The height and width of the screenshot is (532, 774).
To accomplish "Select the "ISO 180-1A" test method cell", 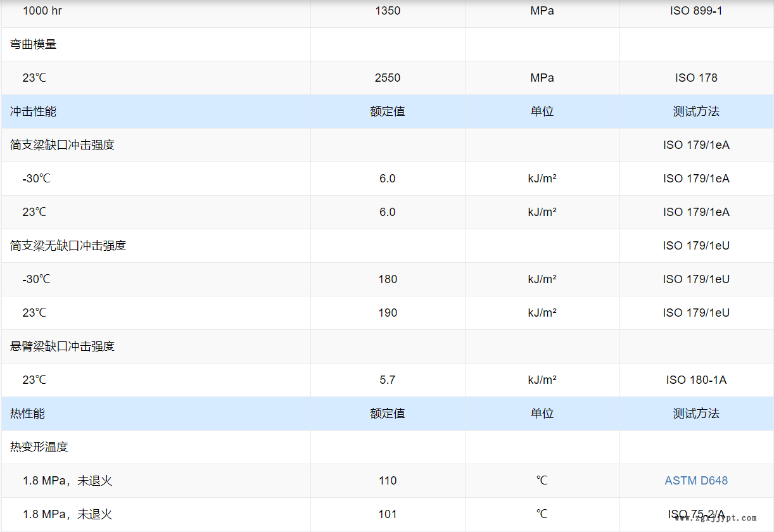I will click(696, 380).
